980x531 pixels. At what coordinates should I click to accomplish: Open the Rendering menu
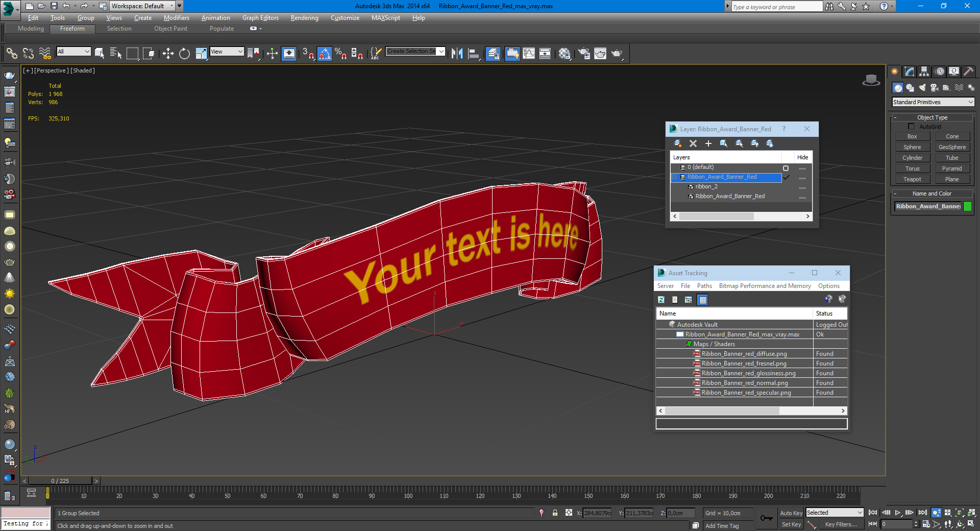[x=304, y=18]
